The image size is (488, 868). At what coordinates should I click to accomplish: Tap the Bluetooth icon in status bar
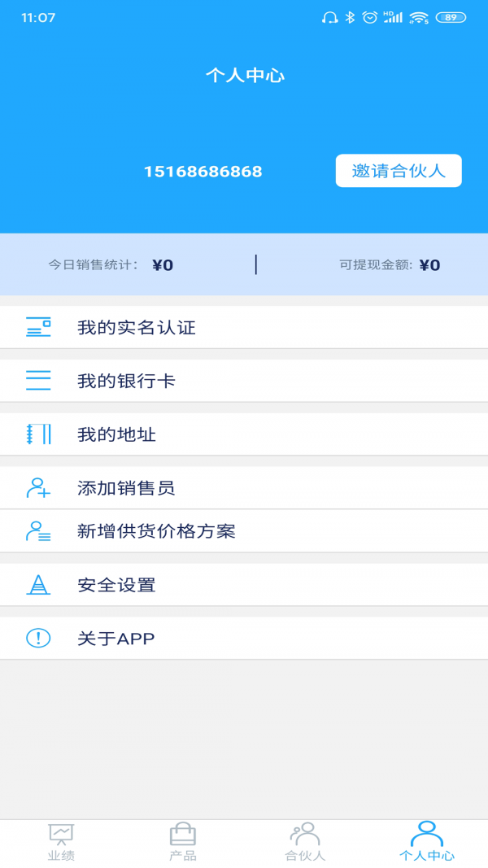350,18
